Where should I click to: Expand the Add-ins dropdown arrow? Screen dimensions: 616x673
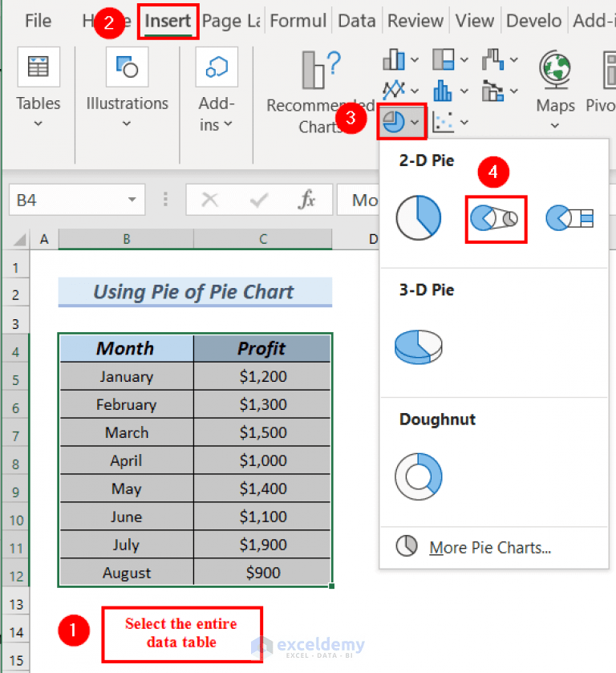click(x=228, y=124)
